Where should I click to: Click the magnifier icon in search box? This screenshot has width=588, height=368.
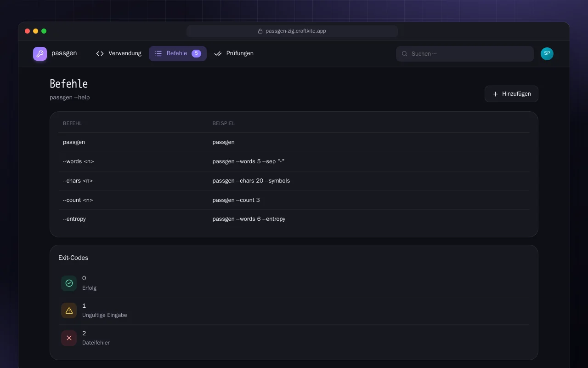[405, 54]
